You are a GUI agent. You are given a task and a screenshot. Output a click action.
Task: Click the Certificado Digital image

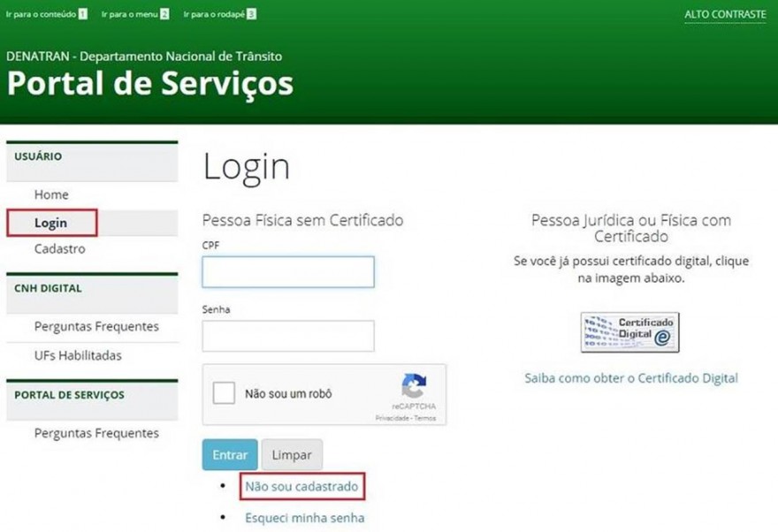[x=629, y=332]
